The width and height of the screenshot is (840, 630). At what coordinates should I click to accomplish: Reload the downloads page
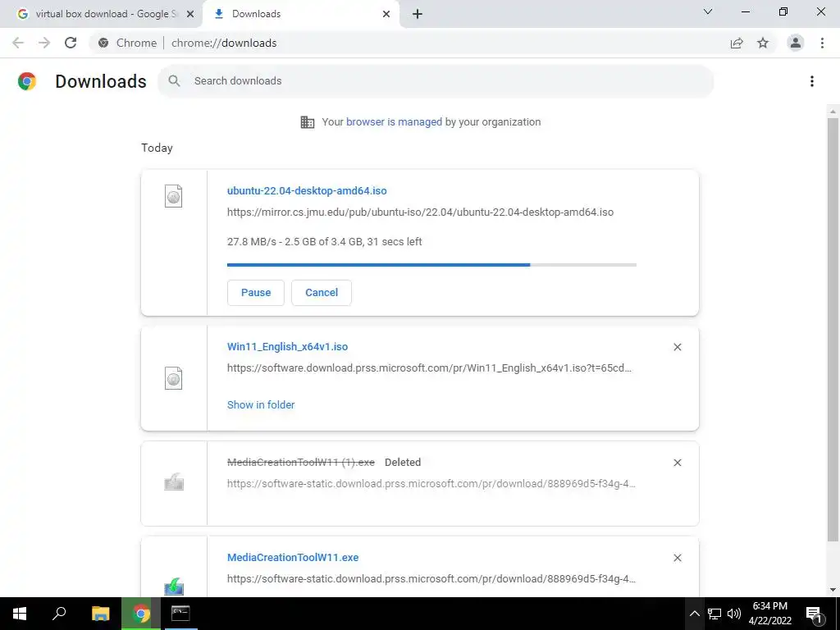click(71, 43)
